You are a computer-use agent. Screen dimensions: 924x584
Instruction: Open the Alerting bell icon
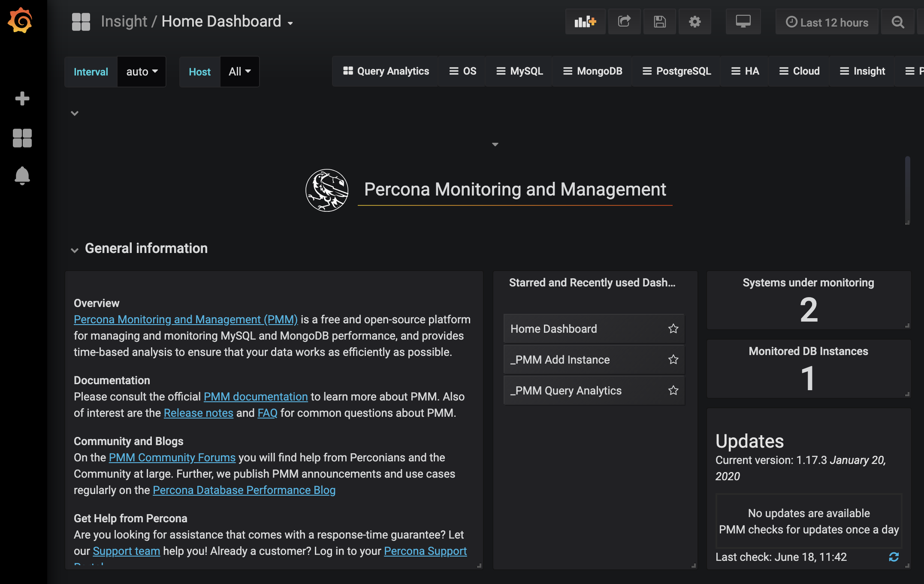click(22, 176)
